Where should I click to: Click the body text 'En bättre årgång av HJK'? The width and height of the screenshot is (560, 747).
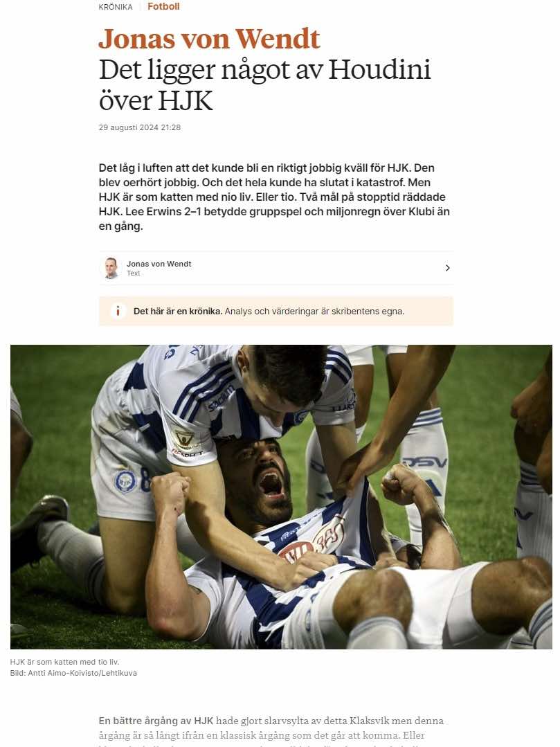156,720
